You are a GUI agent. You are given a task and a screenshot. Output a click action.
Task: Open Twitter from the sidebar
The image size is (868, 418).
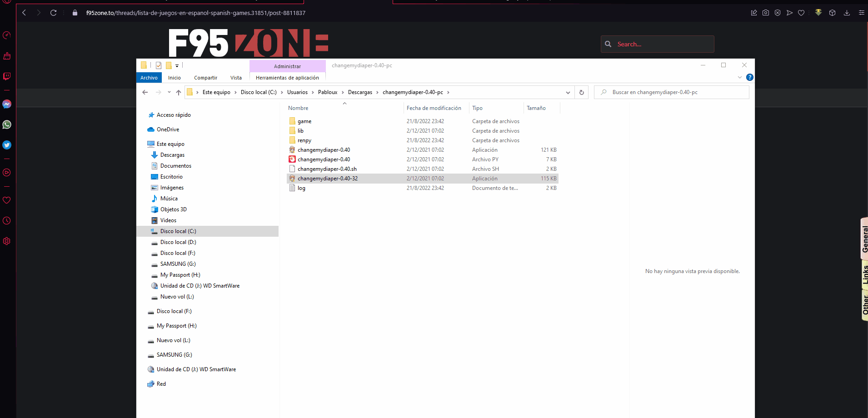tap(7, 145)
